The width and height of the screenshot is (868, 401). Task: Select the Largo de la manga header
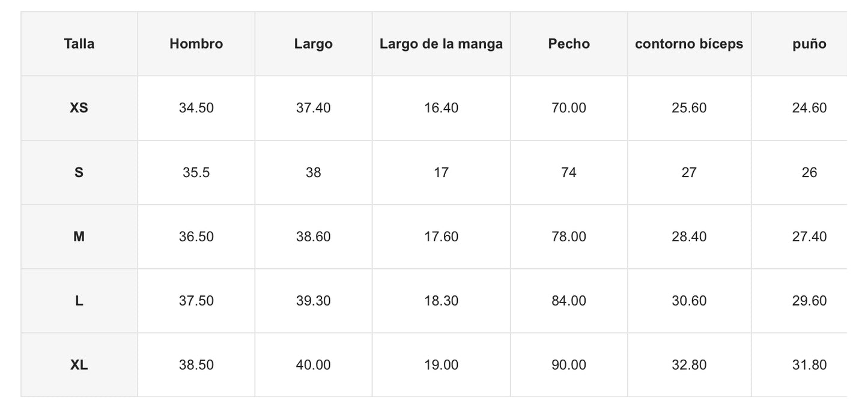pos(441,44)
